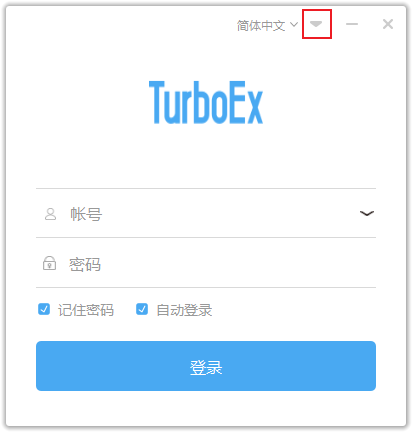
Task: Close the TurboEx login window
Action: click(388, 24)
